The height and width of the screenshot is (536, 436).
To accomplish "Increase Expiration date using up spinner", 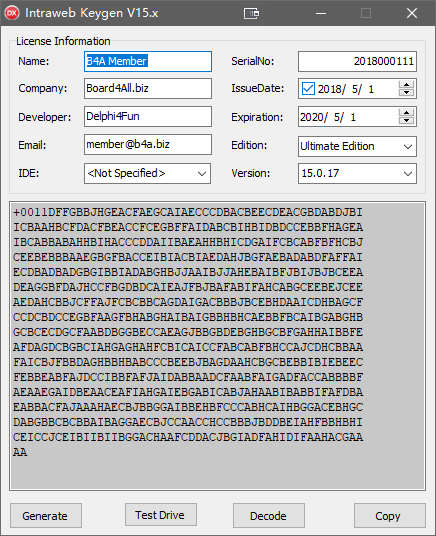I will (x=406, y=113).
